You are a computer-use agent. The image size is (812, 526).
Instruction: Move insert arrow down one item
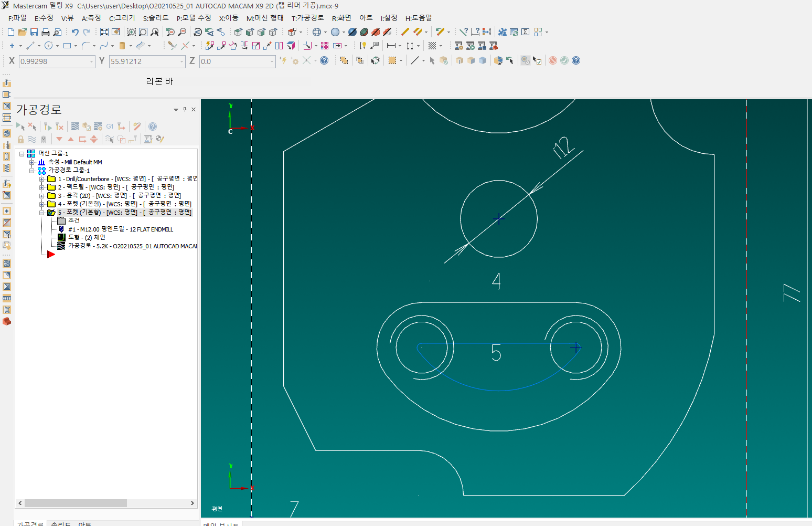pyautogui.click(x=59, y=139)
